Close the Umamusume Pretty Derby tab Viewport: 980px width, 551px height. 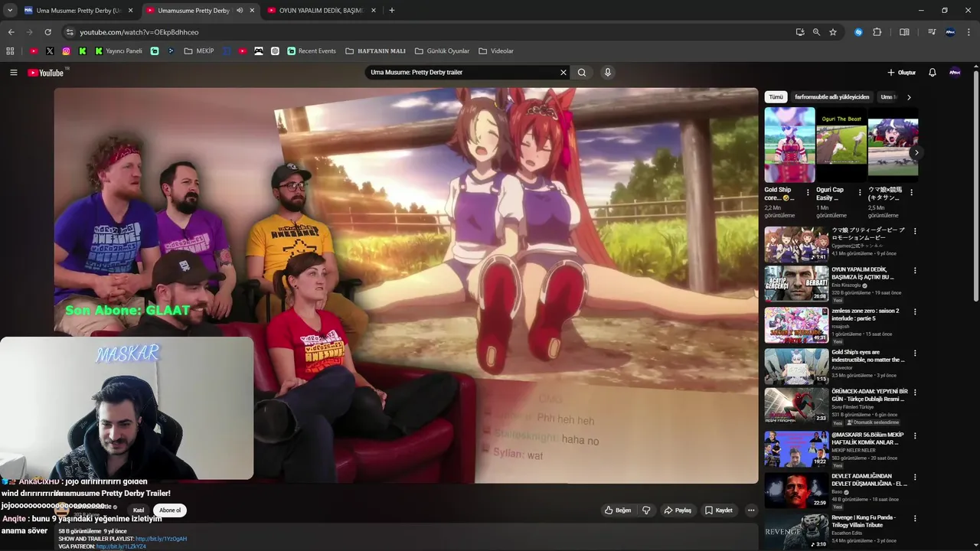tap(252, 11)
